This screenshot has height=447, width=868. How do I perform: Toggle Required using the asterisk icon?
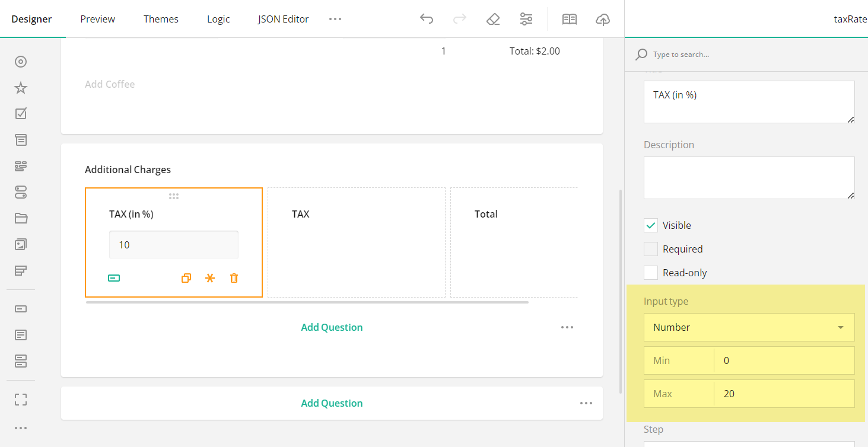pyautogui.click(x=209, y=277)
